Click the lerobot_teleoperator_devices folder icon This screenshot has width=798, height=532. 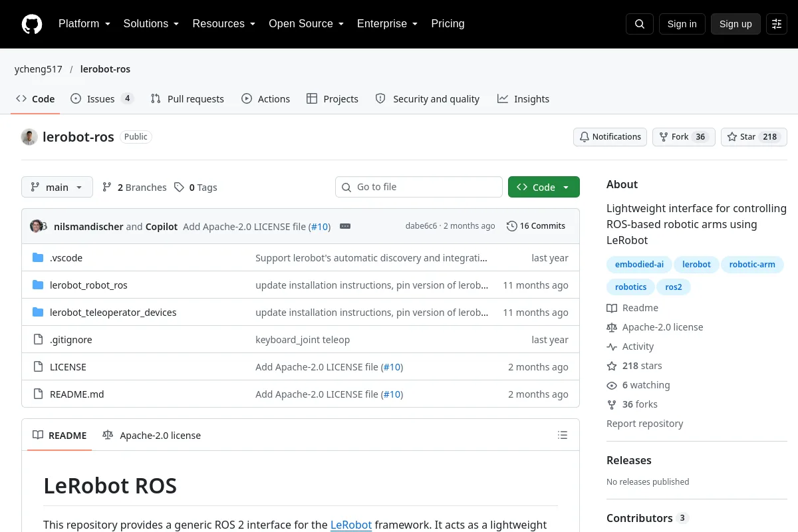click(x=38, y=312)
